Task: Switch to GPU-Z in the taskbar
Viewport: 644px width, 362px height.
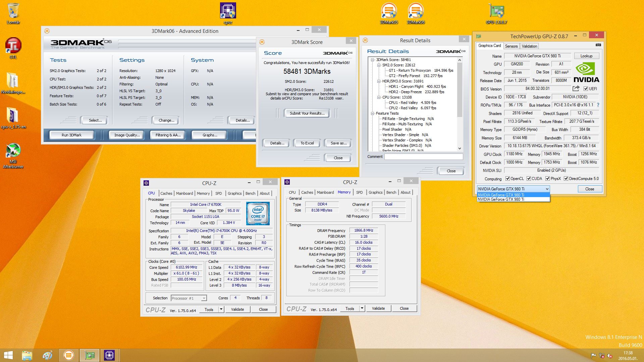Action: coord(89,355)
